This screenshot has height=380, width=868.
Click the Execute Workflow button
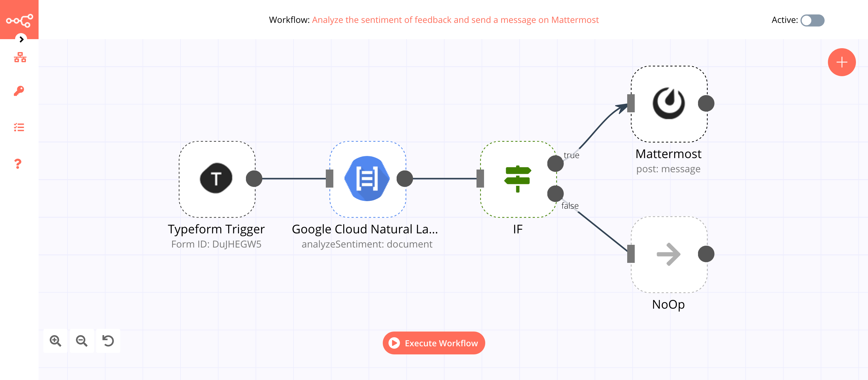434,344
